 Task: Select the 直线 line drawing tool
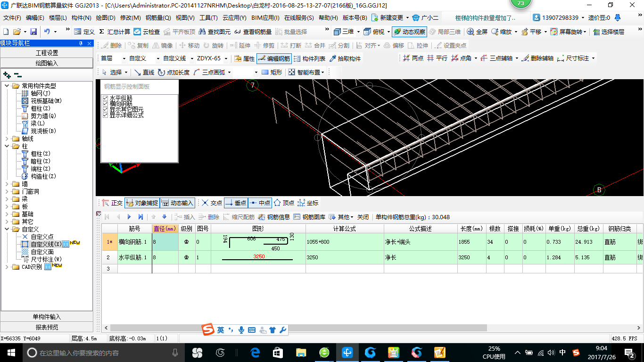pyautogui.click(x=144, y=72)
